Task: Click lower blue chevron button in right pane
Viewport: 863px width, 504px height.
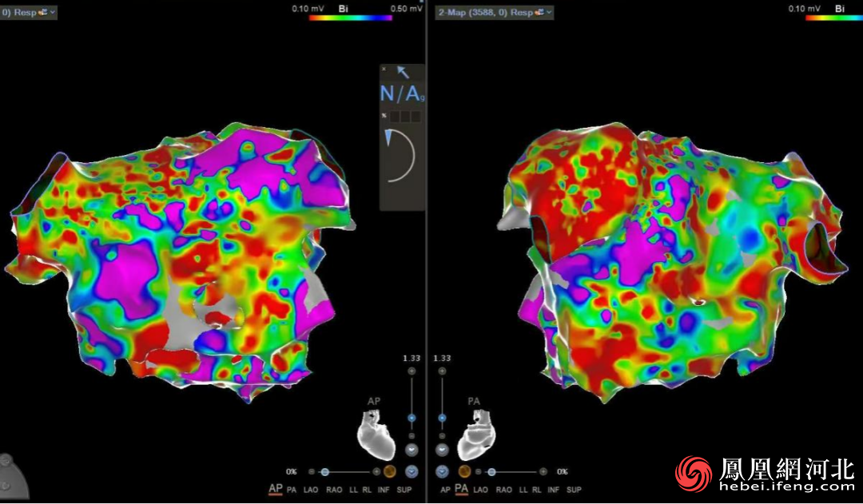Action: pyautogui.click(x=442, y=471)
